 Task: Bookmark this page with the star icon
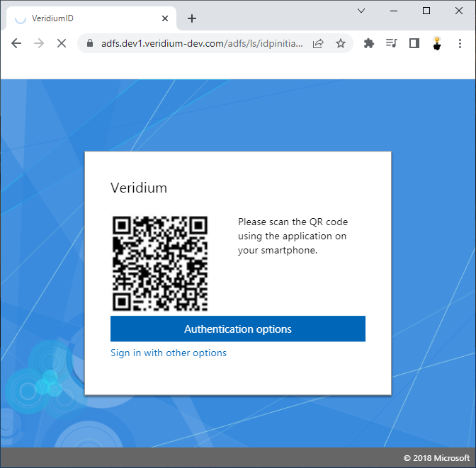(x=340, y=43)
